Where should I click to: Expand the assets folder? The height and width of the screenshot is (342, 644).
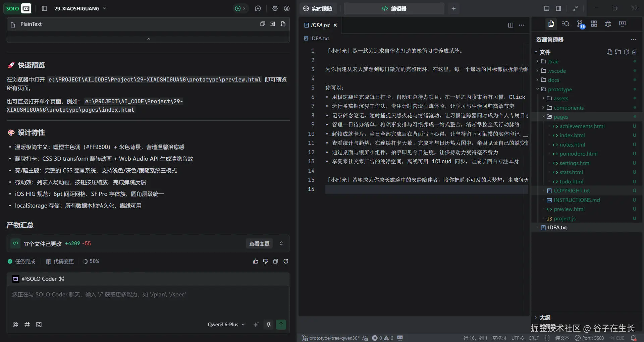point(560,98)
